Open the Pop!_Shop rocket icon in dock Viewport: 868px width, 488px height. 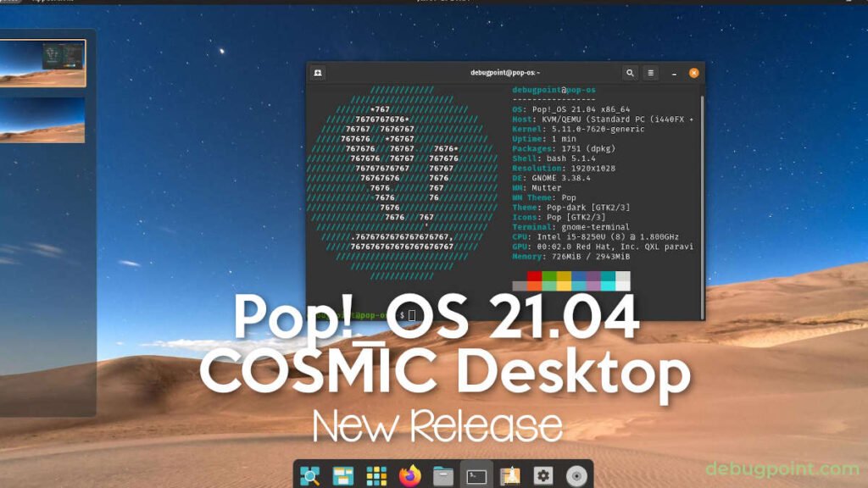(512, 475)
